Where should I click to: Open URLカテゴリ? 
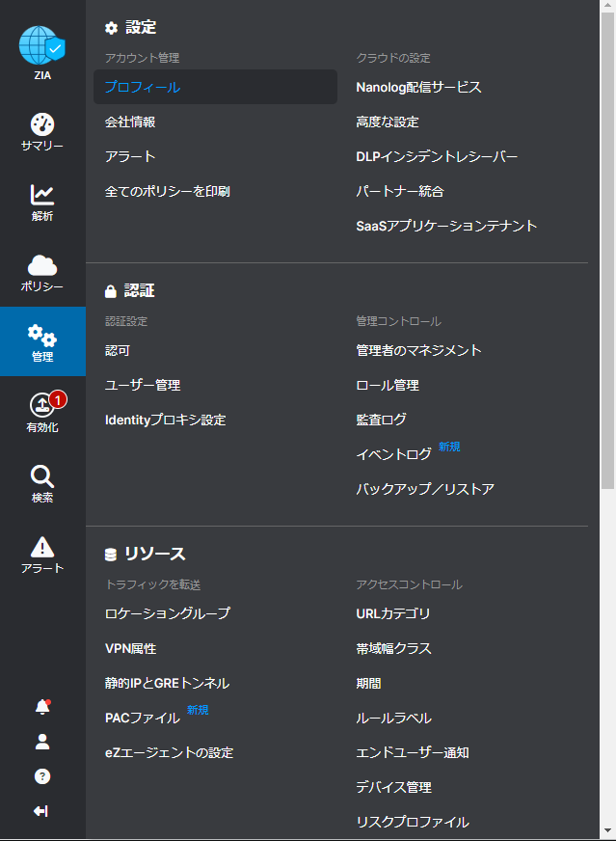click(x=393, y=613)
